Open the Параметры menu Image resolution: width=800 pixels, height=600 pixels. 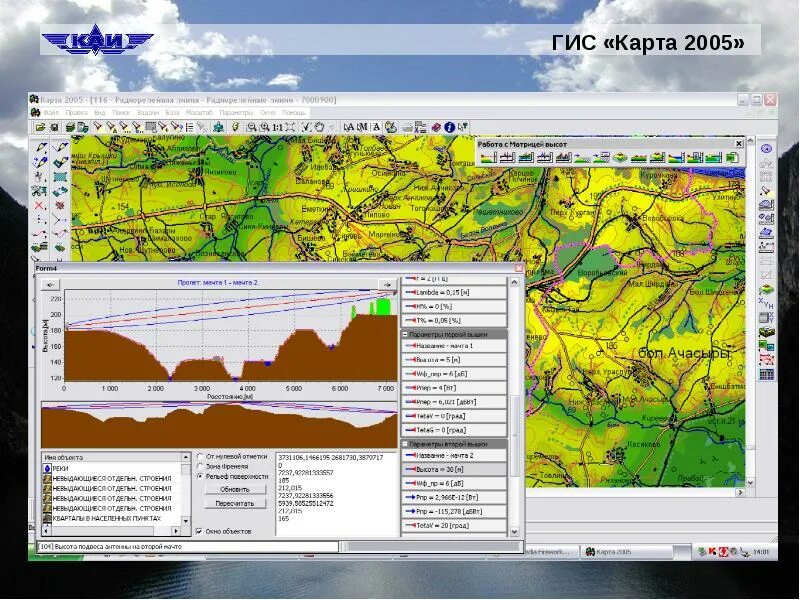(236, 112)
